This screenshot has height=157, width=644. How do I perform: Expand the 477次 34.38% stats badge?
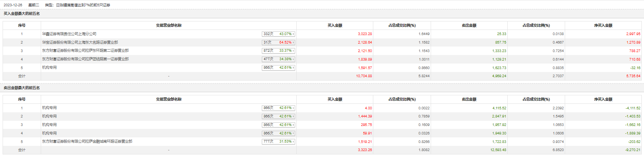[x=278, y=59]
